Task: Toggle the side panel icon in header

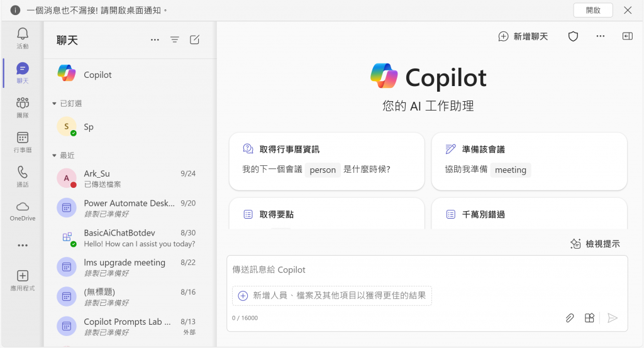Action: click(x=628, y=36)
